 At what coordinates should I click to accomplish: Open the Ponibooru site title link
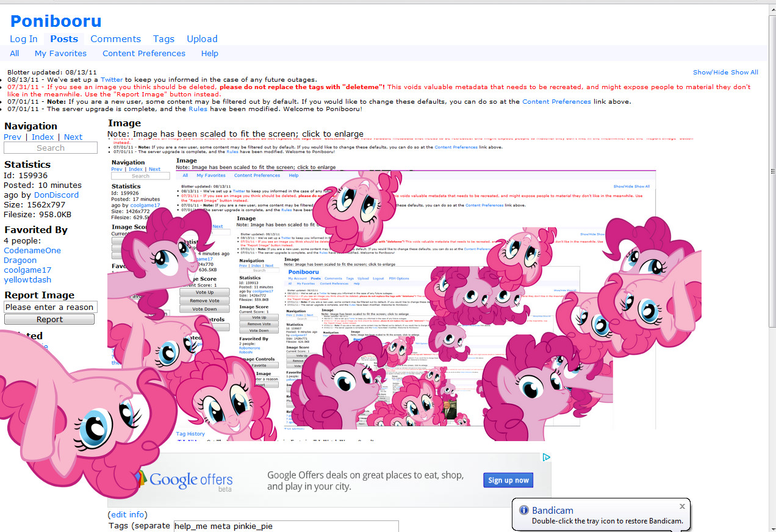(56, 21)
